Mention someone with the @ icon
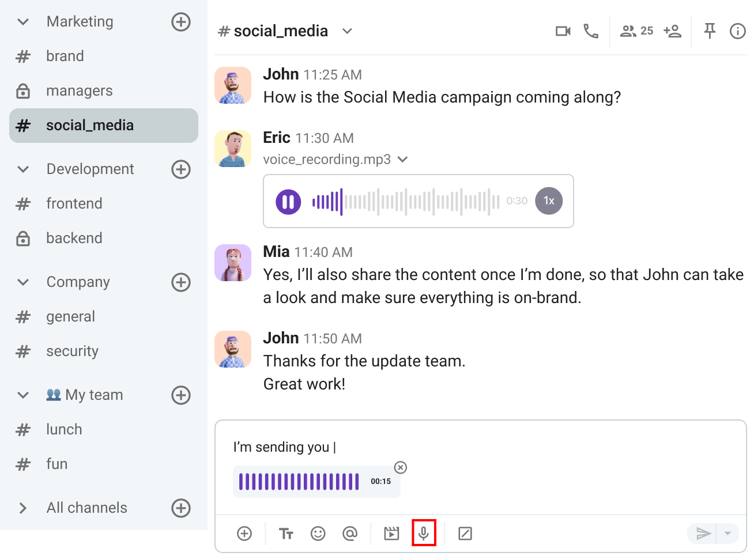This screenshot has height=560, width=754. click(x=350, y=533)
